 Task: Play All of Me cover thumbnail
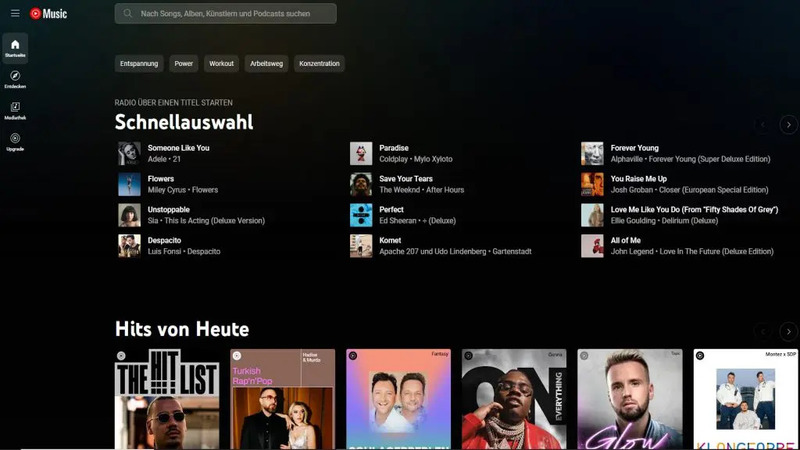click(592, 246)
